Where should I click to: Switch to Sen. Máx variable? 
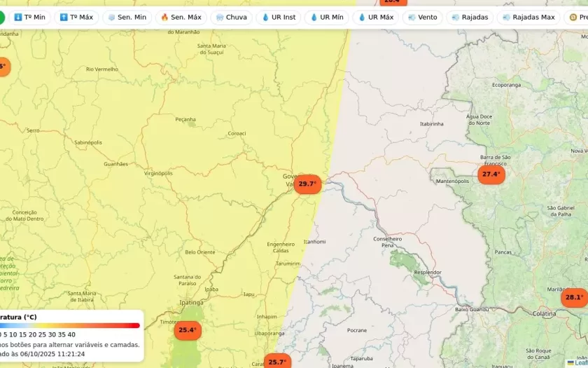(181, 17)
